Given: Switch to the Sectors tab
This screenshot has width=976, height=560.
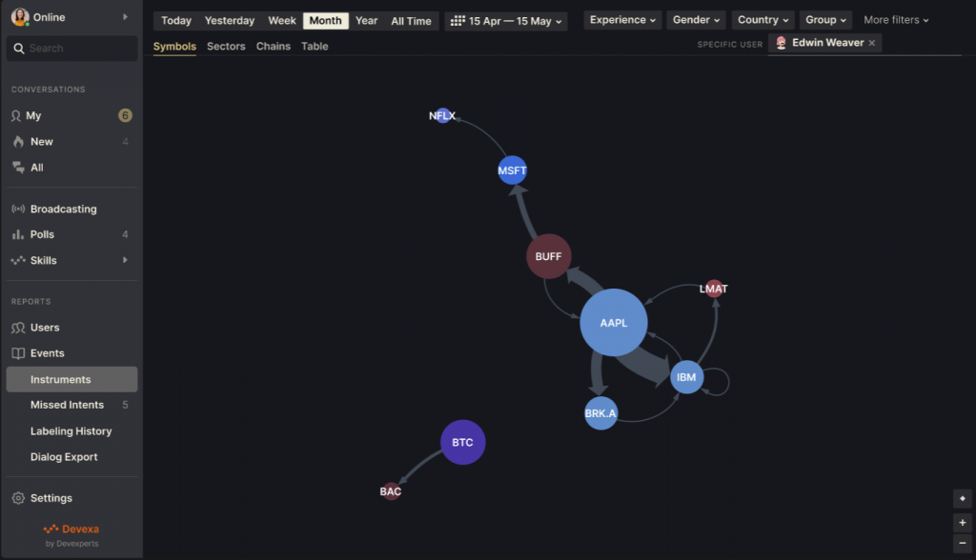Looking at the screenshot, I should point(226,46).
